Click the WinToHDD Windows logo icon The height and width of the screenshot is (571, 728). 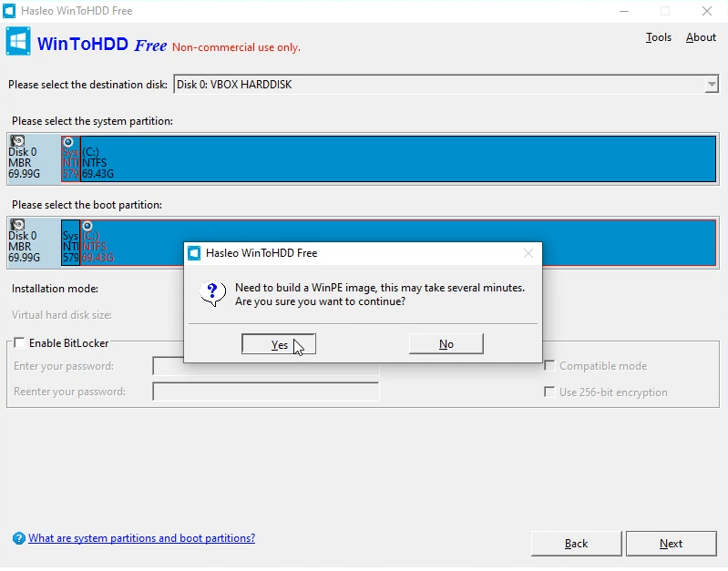point(18,42)
